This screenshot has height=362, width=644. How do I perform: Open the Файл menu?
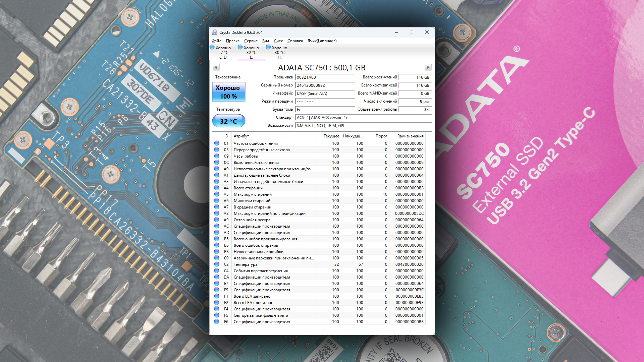point(216,41)
